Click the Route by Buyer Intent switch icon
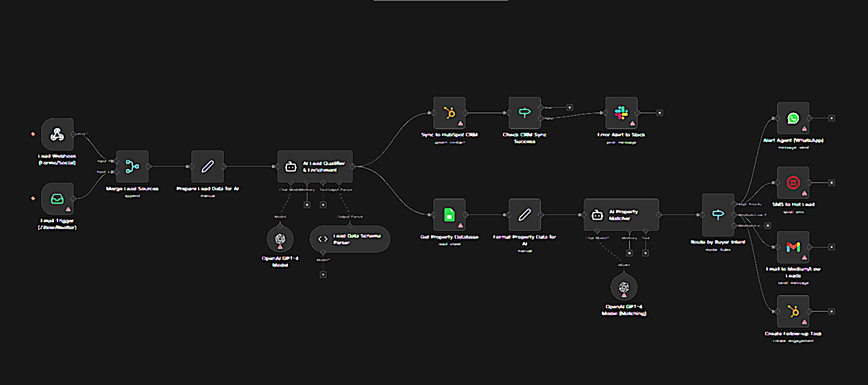The image size is (868, 385). coord(718,215)
